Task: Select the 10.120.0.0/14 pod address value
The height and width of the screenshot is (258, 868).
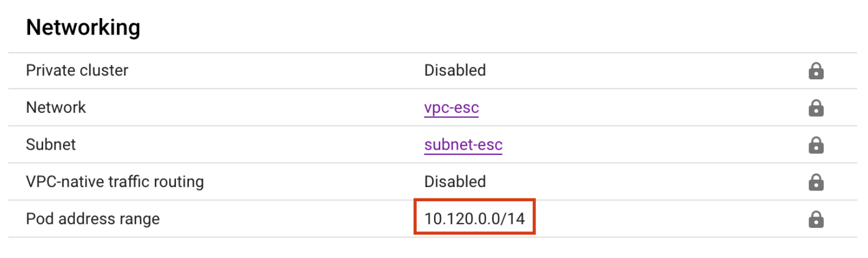Action: coord(474,218)
